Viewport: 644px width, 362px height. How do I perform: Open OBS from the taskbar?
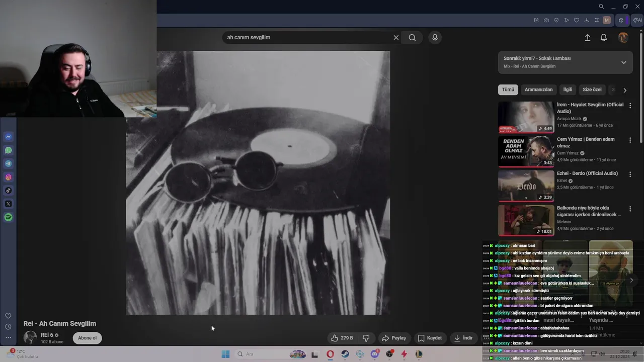(x=389, y=354)
